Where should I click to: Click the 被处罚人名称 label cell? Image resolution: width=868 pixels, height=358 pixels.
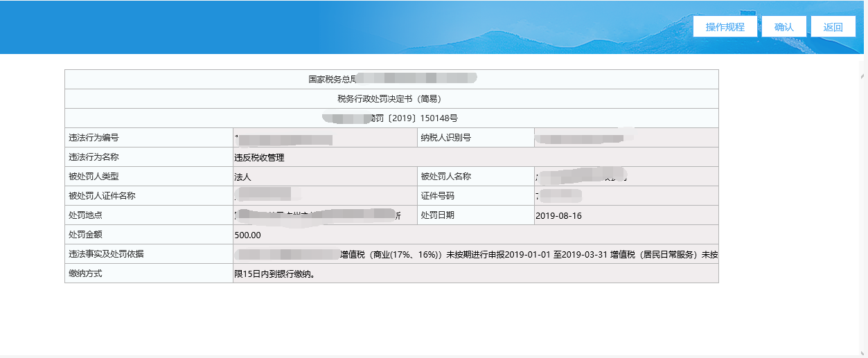coord(445,177)
